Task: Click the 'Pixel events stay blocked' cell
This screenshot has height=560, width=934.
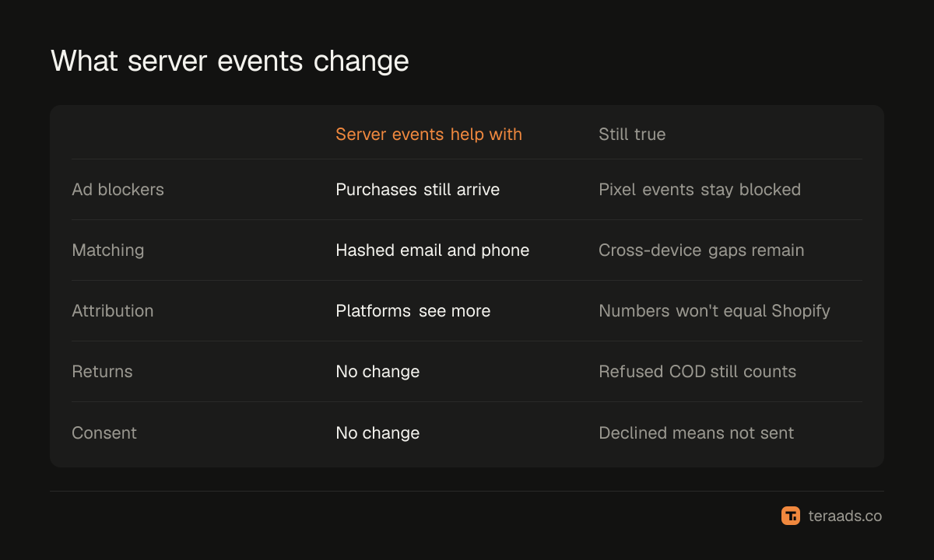Action: click(700, 189)
